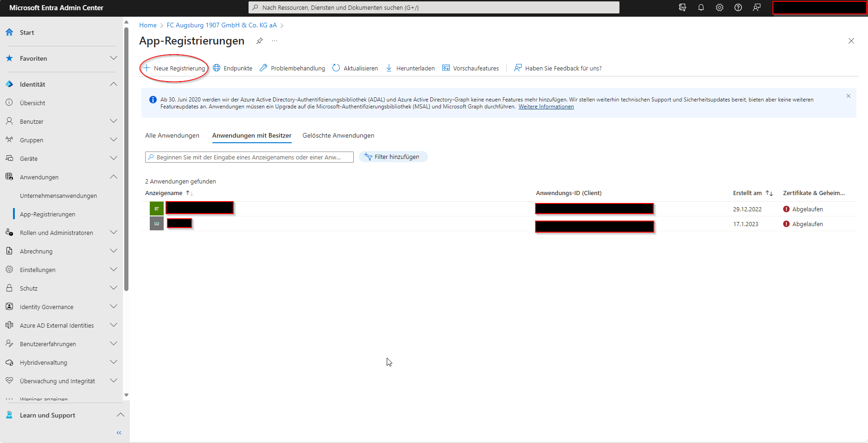Expand the Geräte menu

pyautogui.click(x=114, y=158)
